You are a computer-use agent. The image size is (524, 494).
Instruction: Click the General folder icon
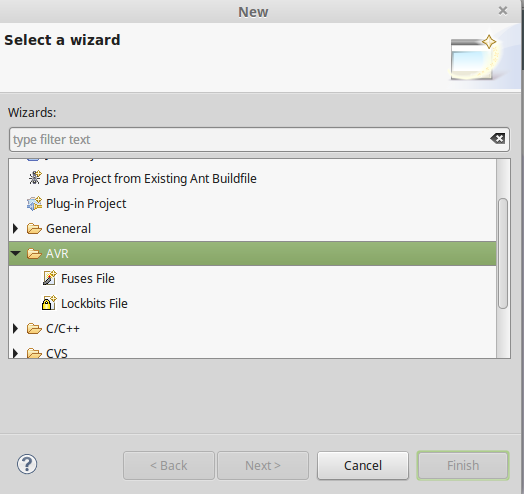34,229
